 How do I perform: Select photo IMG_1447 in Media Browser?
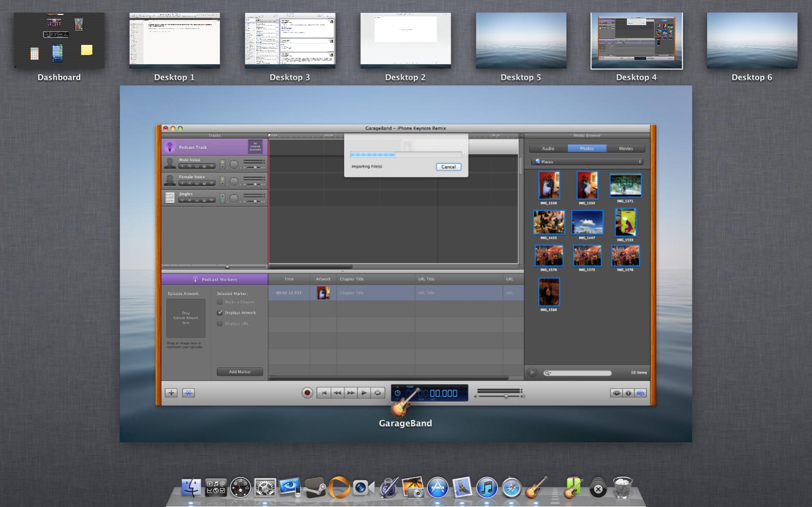[587, 222]
